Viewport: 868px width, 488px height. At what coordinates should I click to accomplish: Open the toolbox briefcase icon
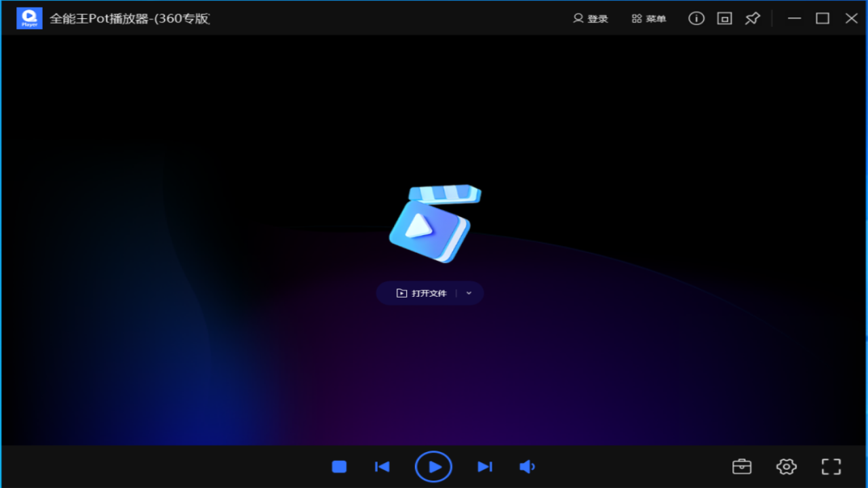click(x=742, y=466)
